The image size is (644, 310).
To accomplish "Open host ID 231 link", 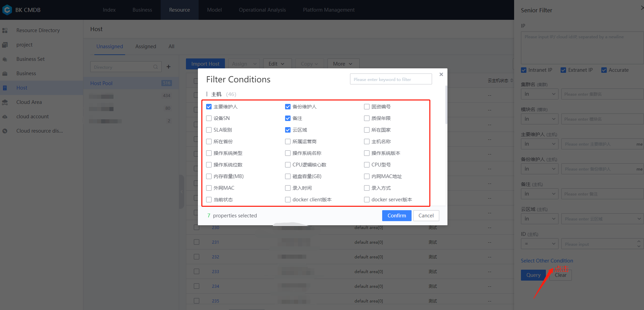I will click(x=215, y=242).
